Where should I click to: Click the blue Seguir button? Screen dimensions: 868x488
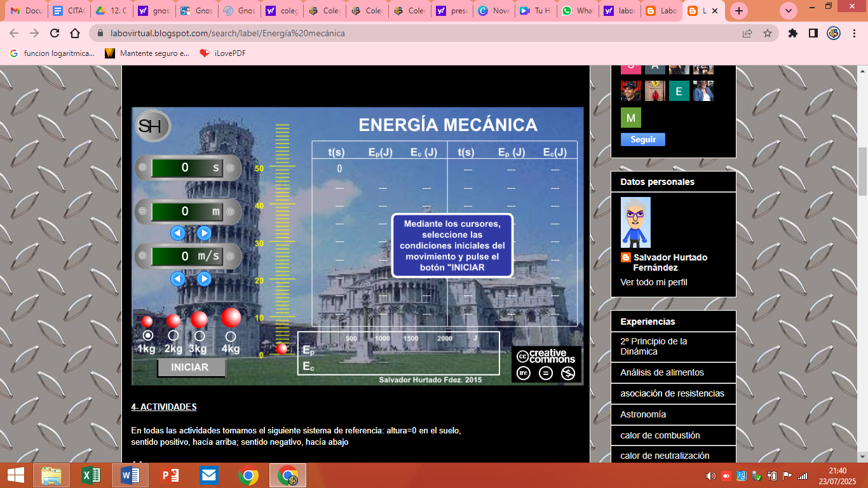tap(642, 140)
